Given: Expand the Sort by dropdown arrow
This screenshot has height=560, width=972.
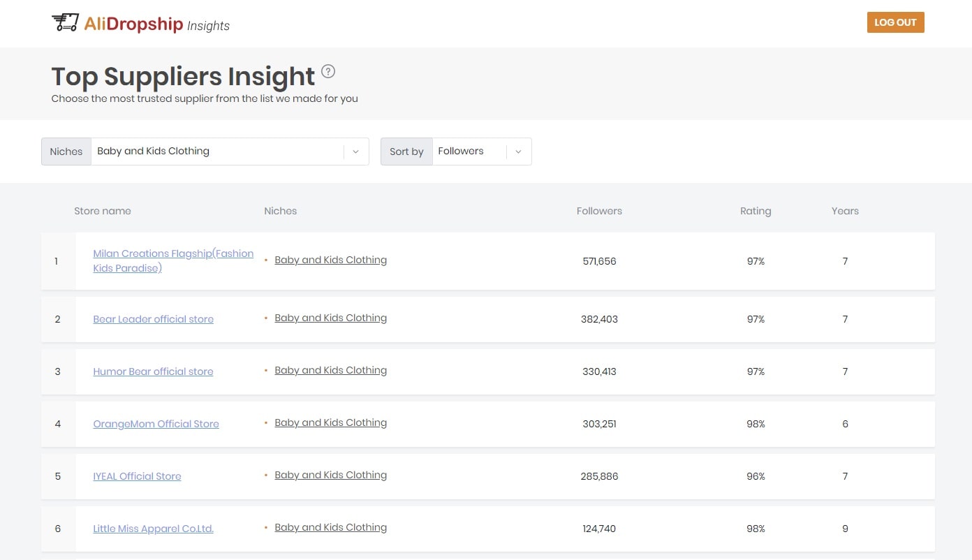Looking at the screenshot, I should (518, 152).
